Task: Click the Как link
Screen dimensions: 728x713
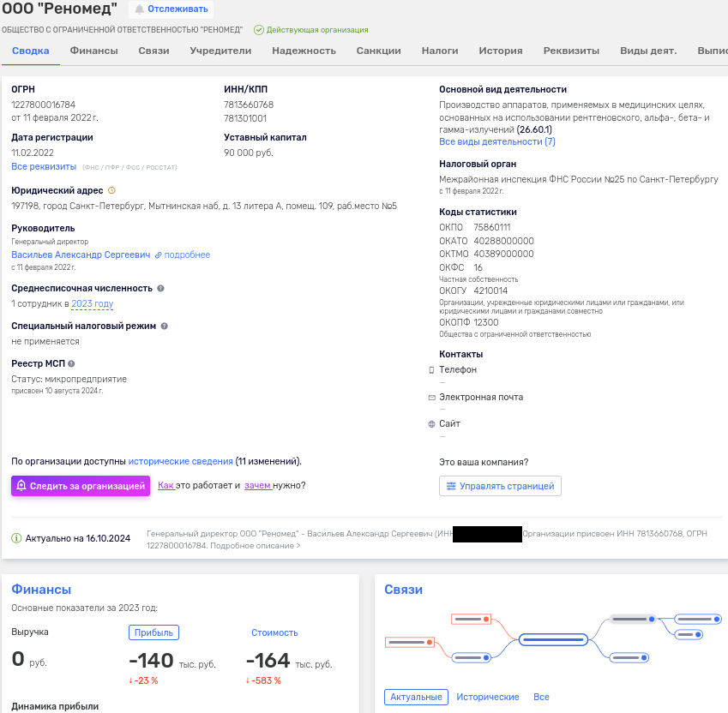Action: [165, 485]
